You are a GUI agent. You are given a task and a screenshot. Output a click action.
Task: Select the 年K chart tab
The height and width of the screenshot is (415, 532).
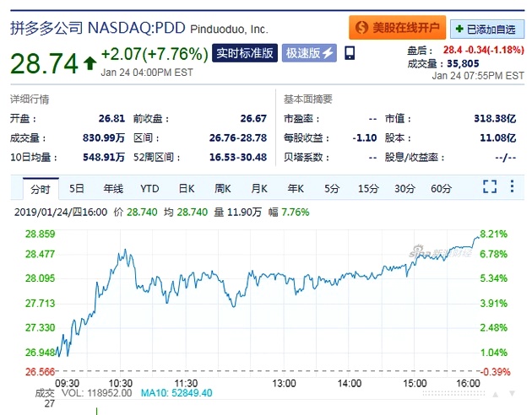coord(296,188)
